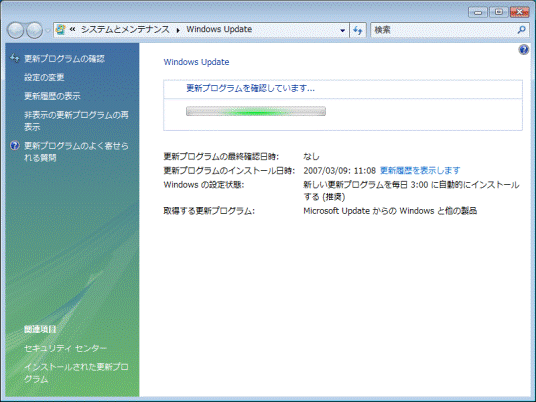The height and width of the screenshot is (402, 536).
Task: Click 更新プログラムを確認しています... status text
Action: tap(250, 88)
